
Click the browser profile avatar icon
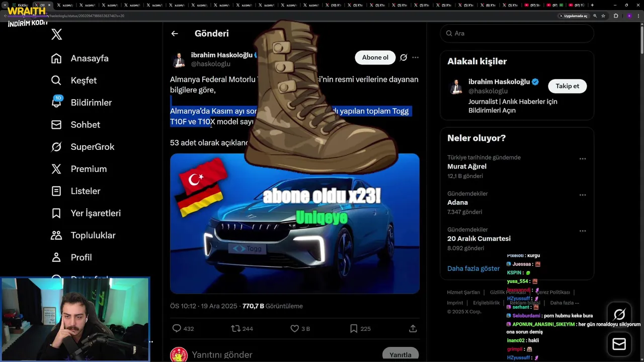pos(629,16)
